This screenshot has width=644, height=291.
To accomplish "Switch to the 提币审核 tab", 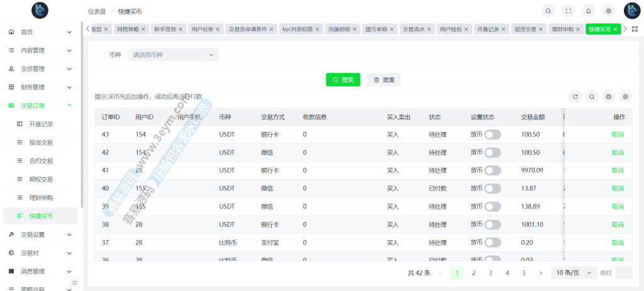I will tap(380, 29).
